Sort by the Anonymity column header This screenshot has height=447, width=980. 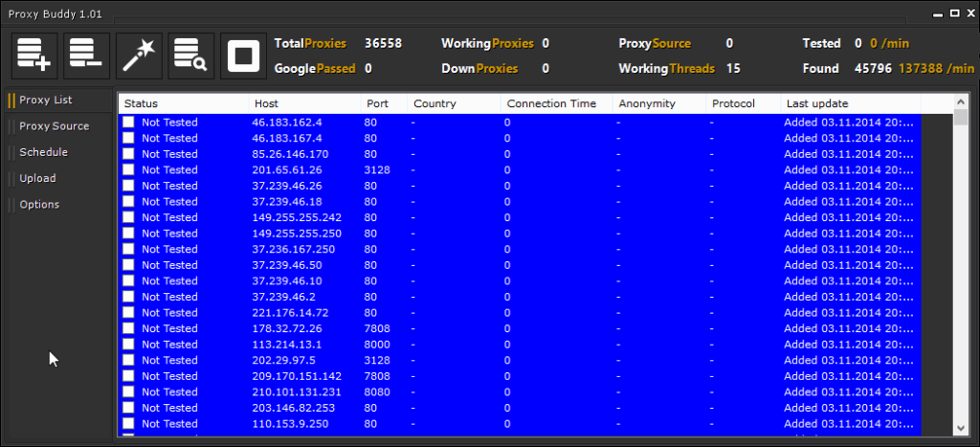tap(658, 103)
